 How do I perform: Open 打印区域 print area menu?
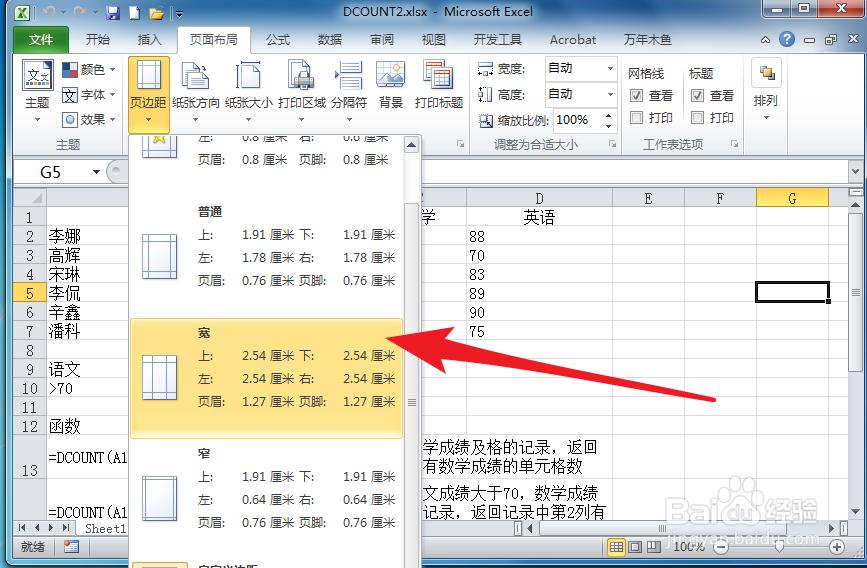302,92
